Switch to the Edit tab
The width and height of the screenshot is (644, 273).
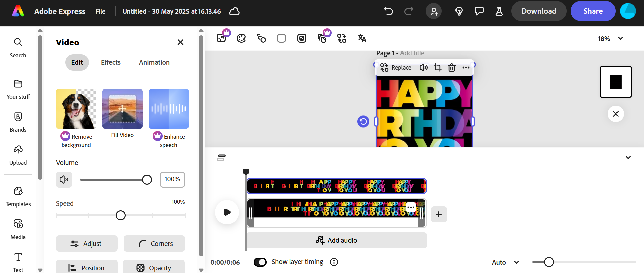(77, 62)
